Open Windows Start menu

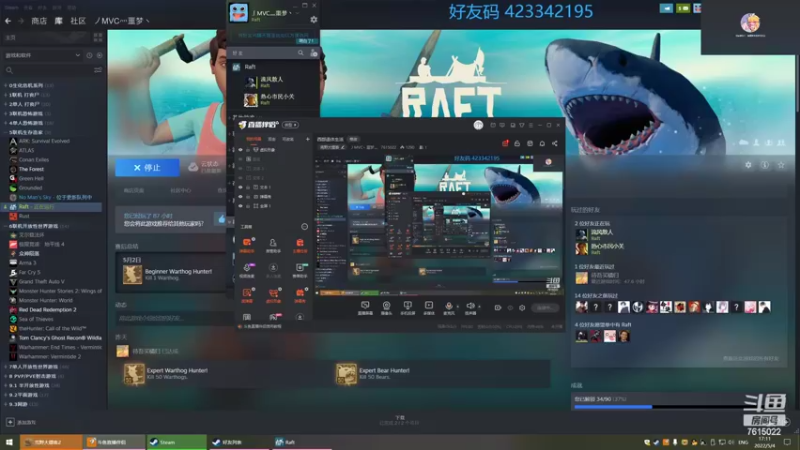(x=9, y=442)
